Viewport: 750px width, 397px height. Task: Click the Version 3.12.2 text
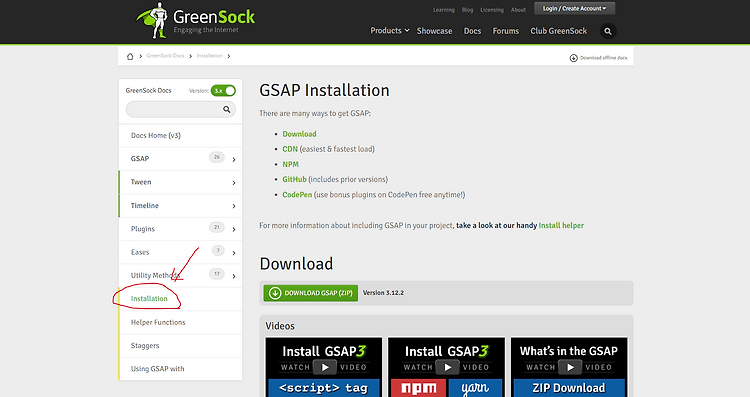pyautogui.click(x=383, y=293)
